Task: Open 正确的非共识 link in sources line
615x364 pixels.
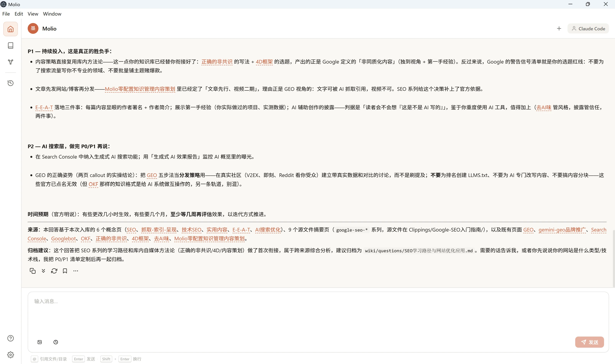Action: (x=111, y=239)
